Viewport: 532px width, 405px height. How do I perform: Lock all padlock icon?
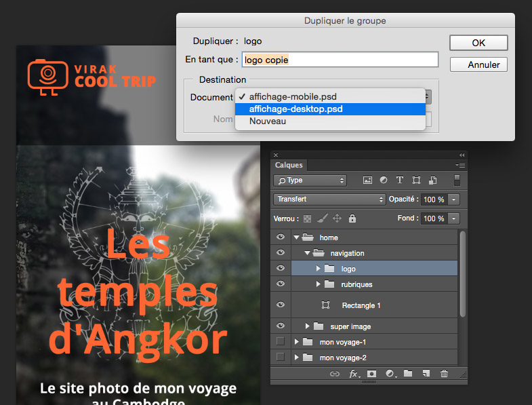(x=352, y=218)
